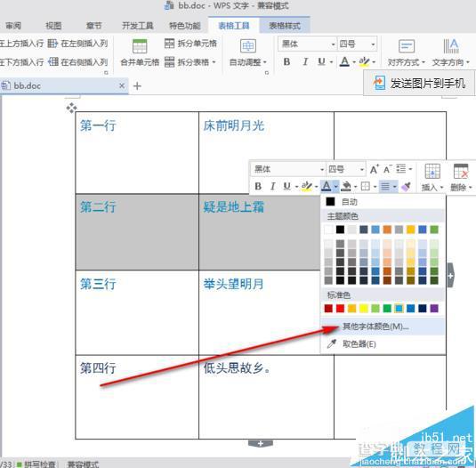Click Alignment (对齐方式) icon in ribbon
Viewport: 476px width, 468px height.
[407, 46]
